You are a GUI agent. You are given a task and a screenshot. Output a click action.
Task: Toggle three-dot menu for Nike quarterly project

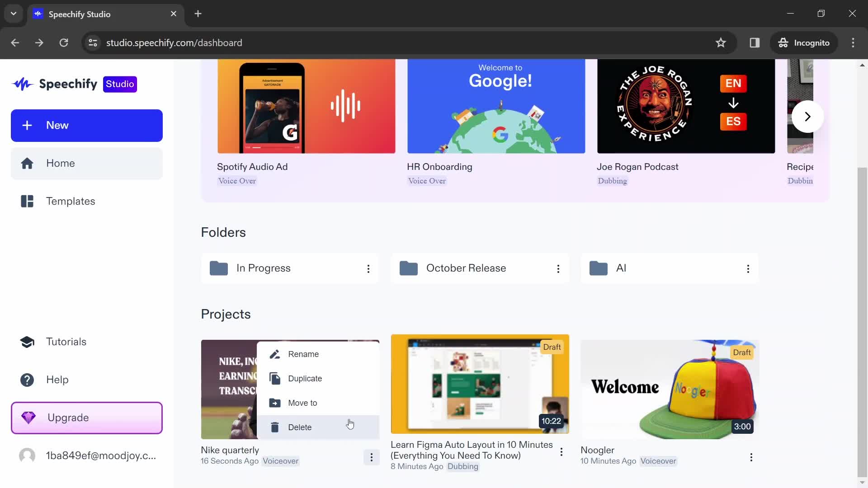pos(372,458)
